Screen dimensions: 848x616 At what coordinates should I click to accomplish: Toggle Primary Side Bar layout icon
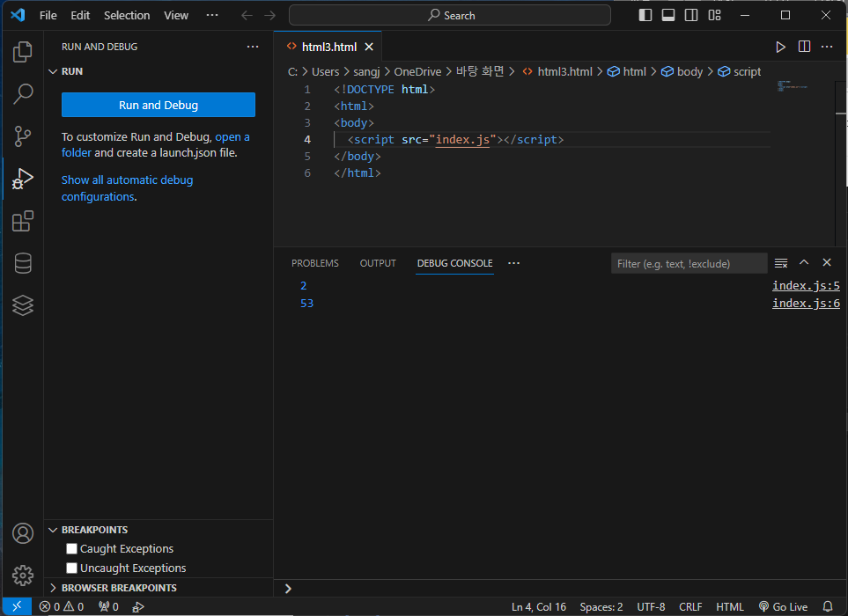645,15
